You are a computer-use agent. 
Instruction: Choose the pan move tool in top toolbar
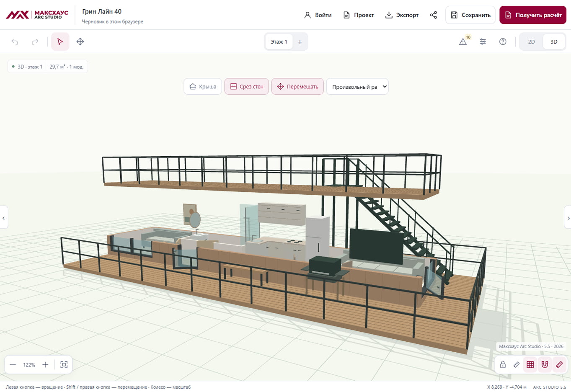(x=80, y=41)
